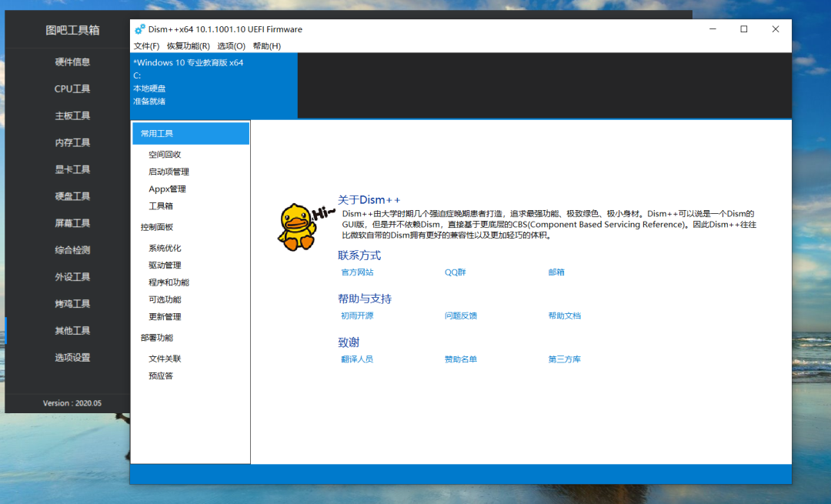
Task: Select the Windows 10 专业教育版 x64 system tile
Action: [214, 85]
